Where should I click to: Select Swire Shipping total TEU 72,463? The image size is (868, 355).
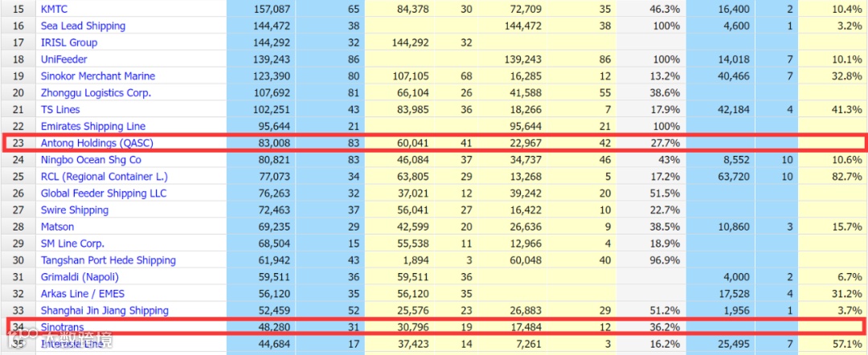(x=275, y=210)
